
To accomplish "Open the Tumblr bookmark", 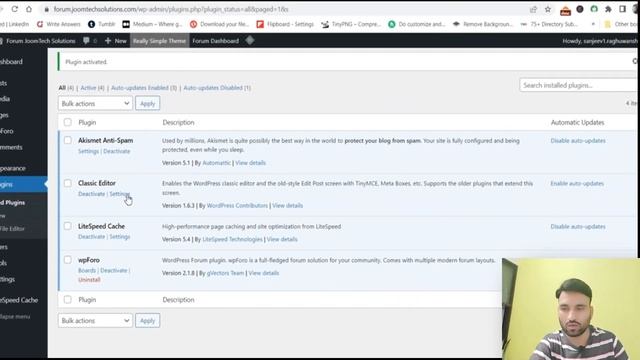I will click(102, 24).
